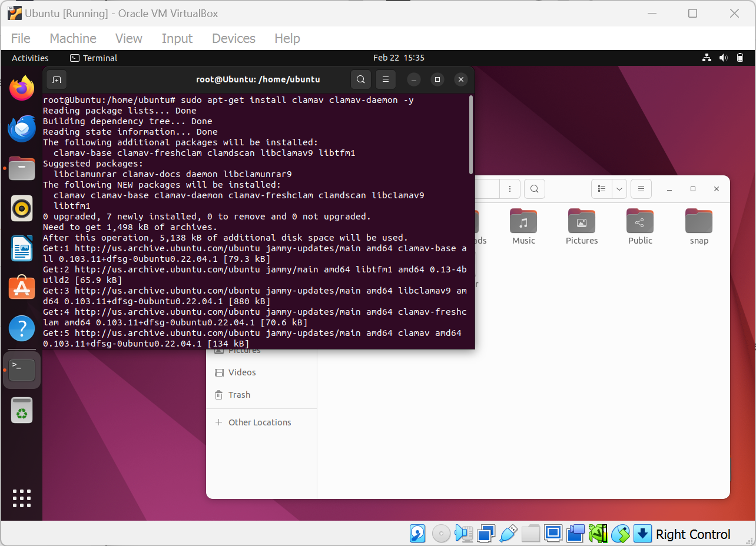This screenshot has height=546, width=756.
Task: Open Thunderbird Mail from the Ubuntu dock
Action: point(22,129)
